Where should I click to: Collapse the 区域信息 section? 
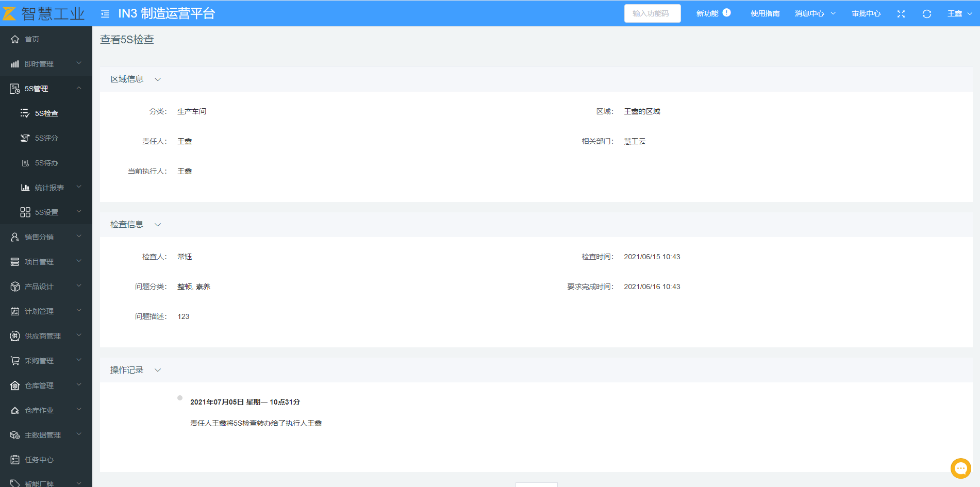158,79
